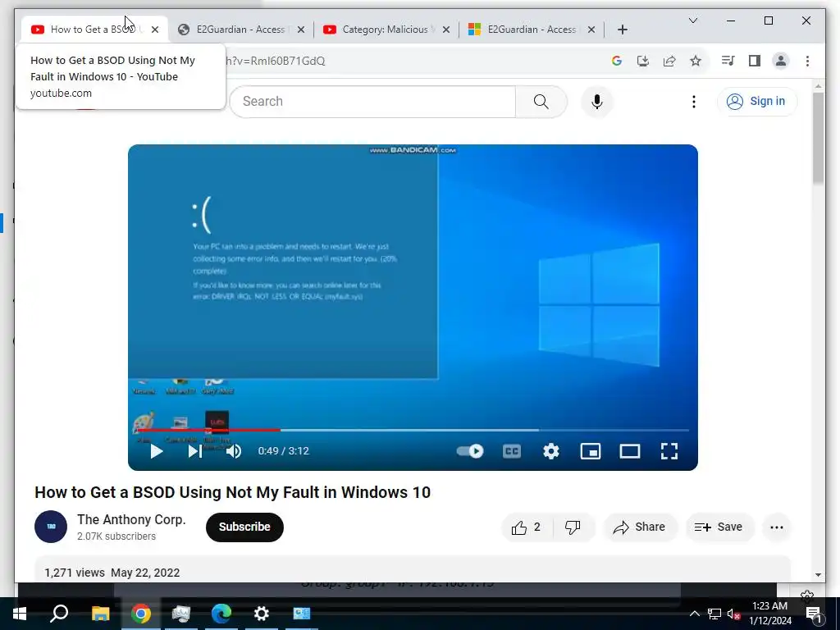The image size is (840, 630).
Task: Mute the video volume
Action: tap(234, 451)
